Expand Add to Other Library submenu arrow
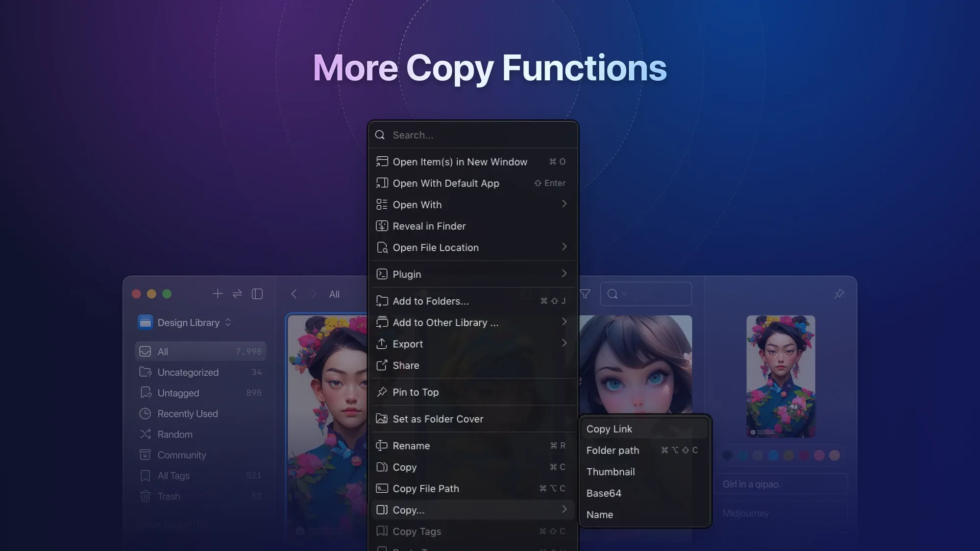980x551 pixels. point(564,322)
